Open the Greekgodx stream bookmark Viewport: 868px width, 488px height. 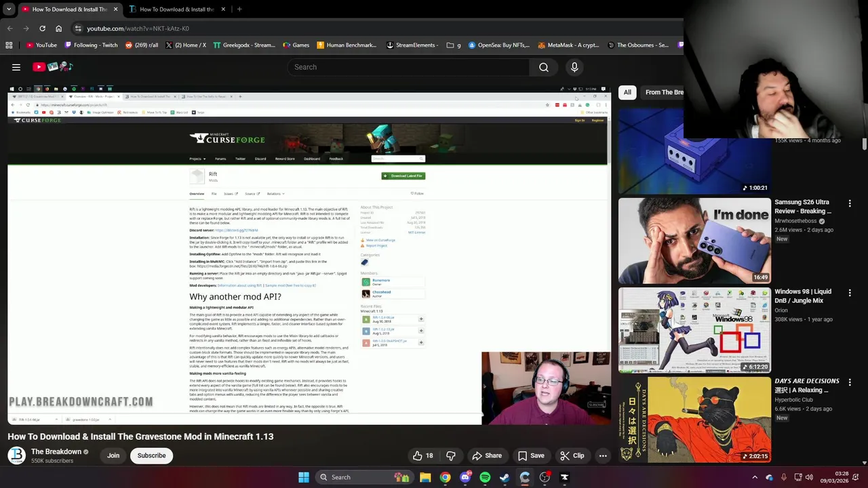tap(244, 45)
